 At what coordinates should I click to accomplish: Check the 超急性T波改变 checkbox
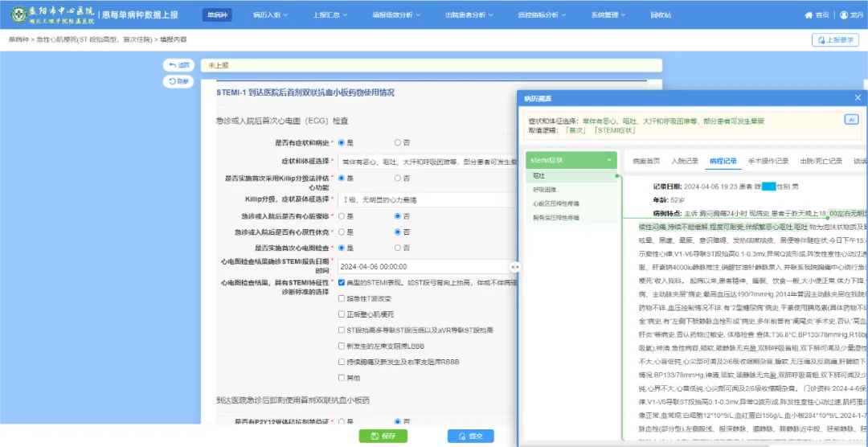342,298
